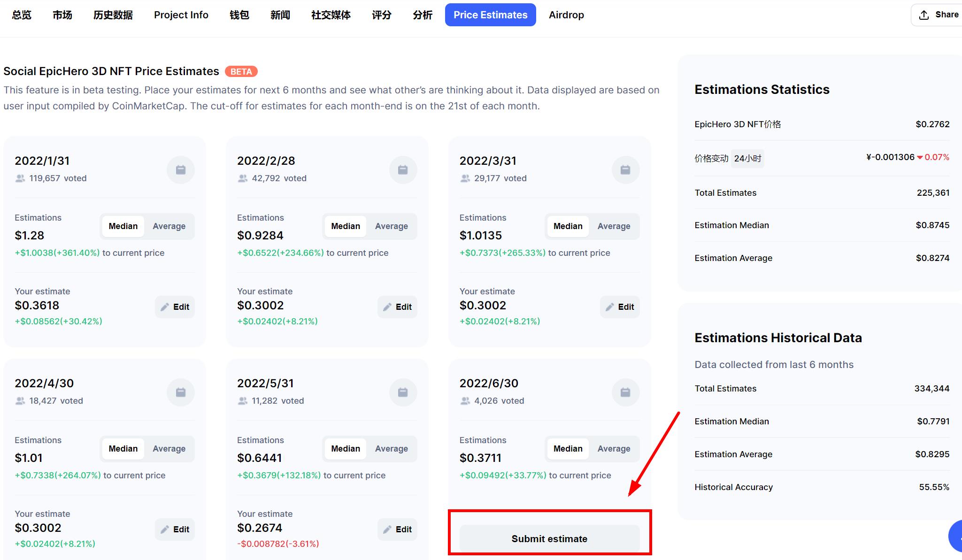The width and height of the screenshot is (962, 560).
Task: Click the Share upload icon
Action: [x=924, y=15]
